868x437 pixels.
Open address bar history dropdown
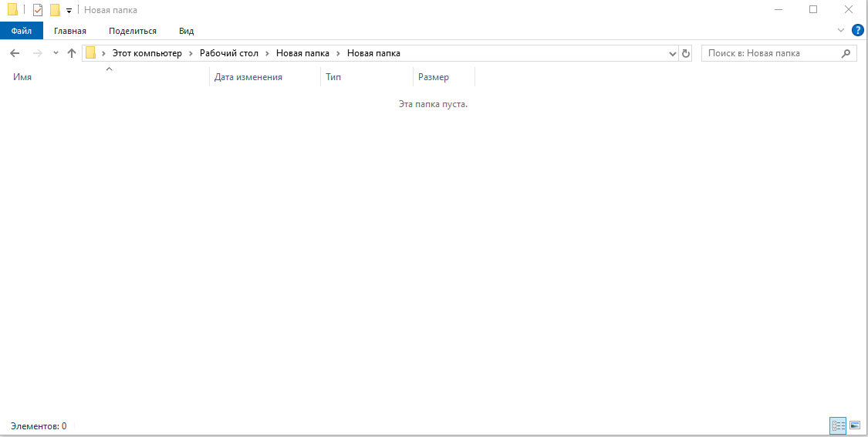coord(673,54)
